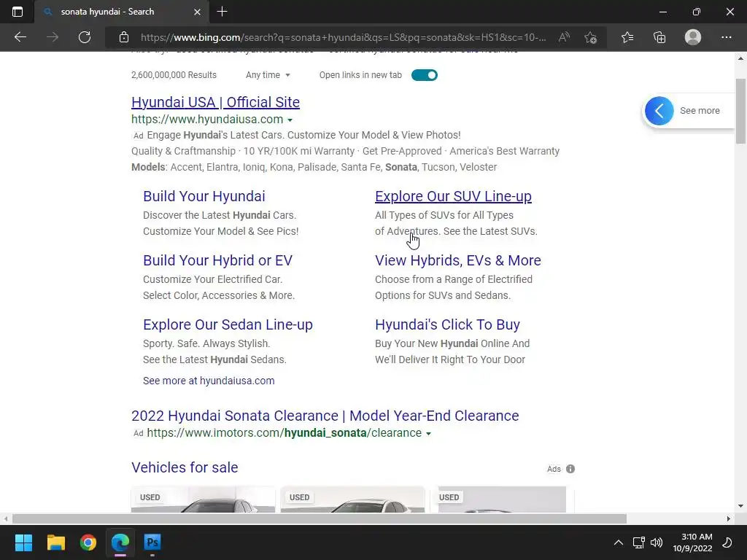The image size is (747, 560).
Task: Click the notification moon icon
Action: (x=727, y=542)
